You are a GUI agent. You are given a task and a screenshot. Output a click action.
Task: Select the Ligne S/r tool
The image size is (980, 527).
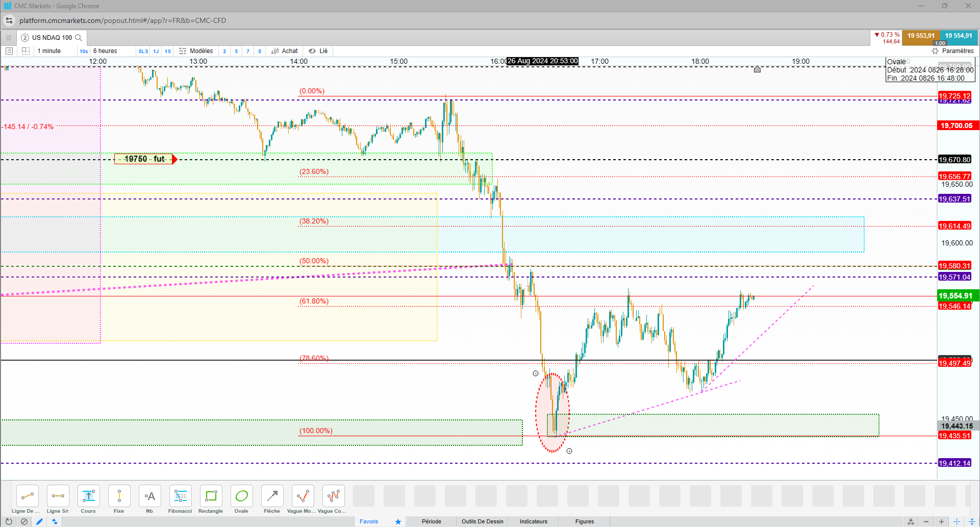pos(58,496)
